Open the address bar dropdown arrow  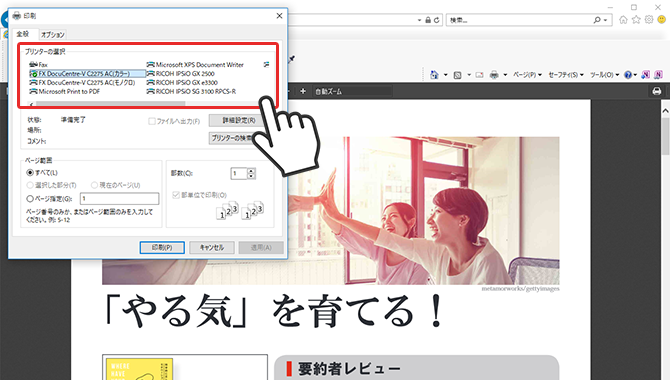(x=419, y=20)
